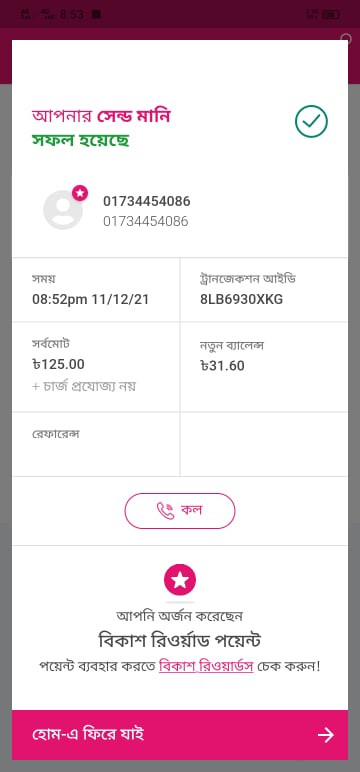This screenshot has height=772, width=360.
Task: Tap the time value 08:52pm 11/12/21
Action: (91, 299)
